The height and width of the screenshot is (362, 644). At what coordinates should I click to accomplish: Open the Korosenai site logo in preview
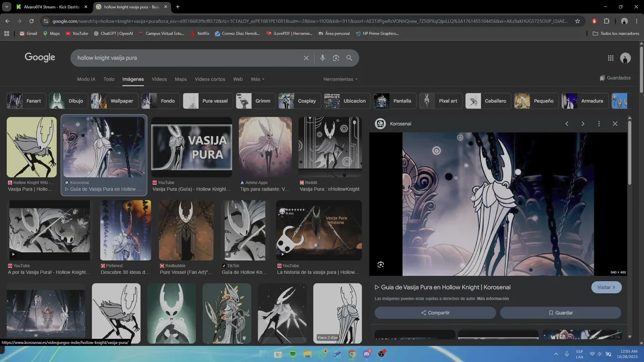[380, 124]
